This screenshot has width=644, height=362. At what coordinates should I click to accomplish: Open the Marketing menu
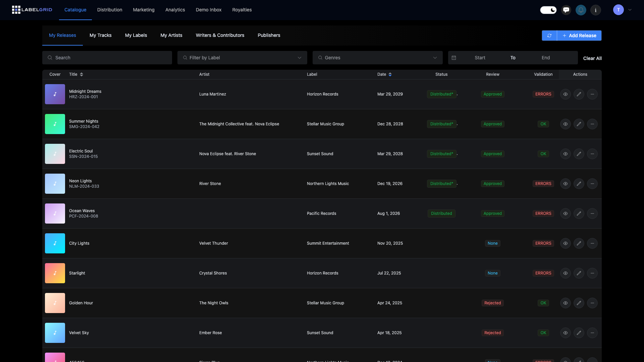pos(144,10)
